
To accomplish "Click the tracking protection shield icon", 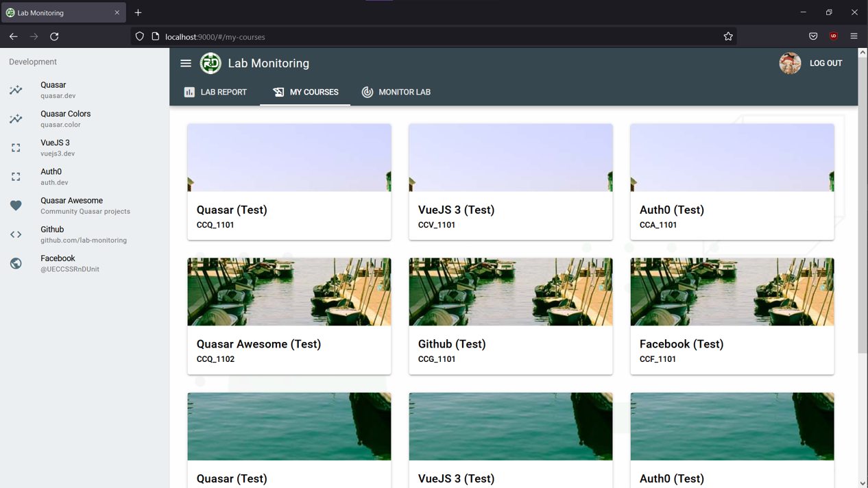I will click(x=140, y=36).
